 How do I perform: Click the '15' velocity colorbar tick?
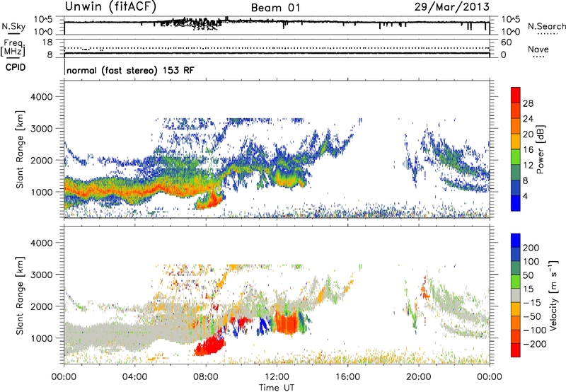click(528, 289)
